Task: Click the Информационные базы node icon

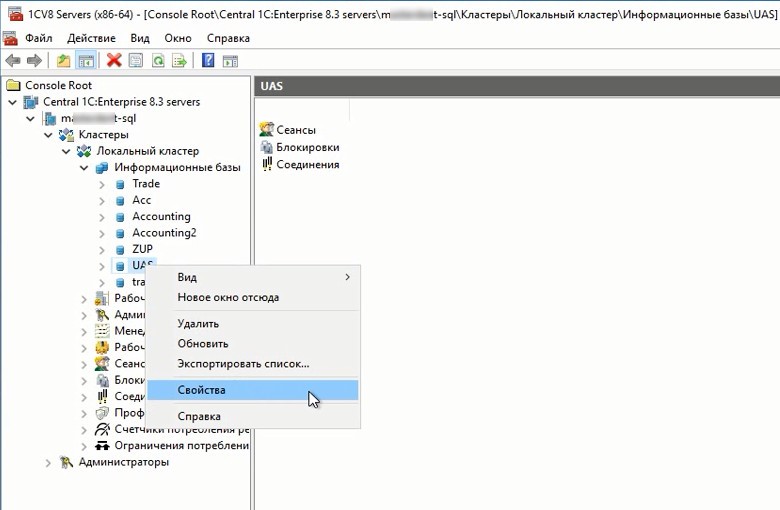Action: pos(101,168)
